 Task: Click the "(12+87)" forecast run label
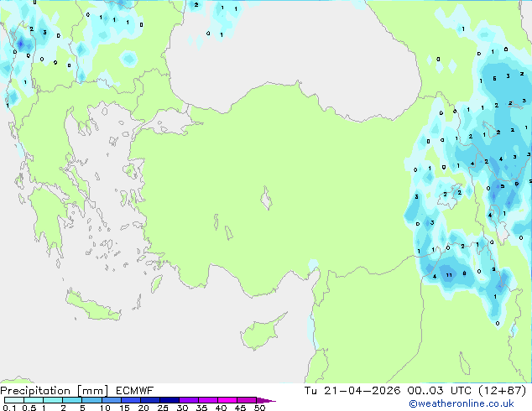click(x=502, y=391)
